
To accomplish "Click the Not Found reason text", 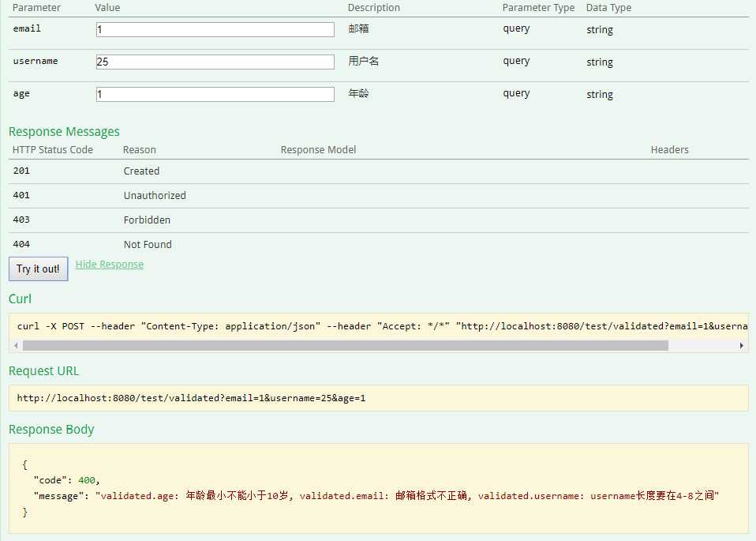I will tap(148, 245).
